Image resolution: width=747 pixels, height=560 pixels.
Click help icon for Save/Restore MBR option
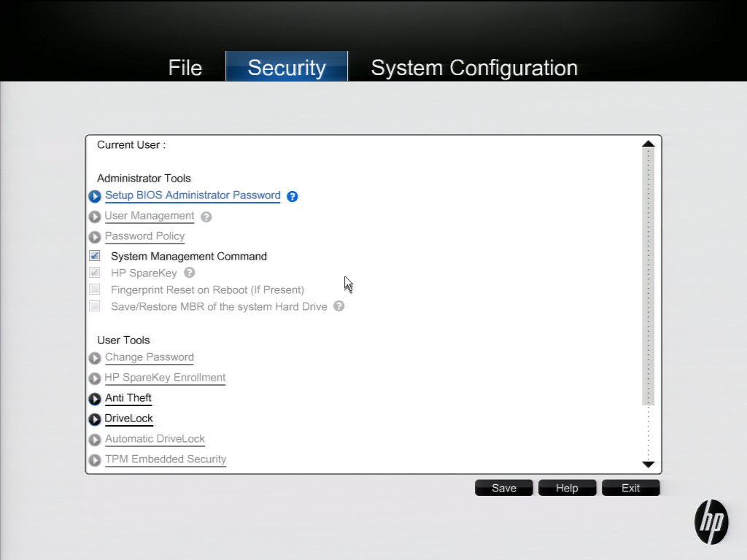(338, 306)
